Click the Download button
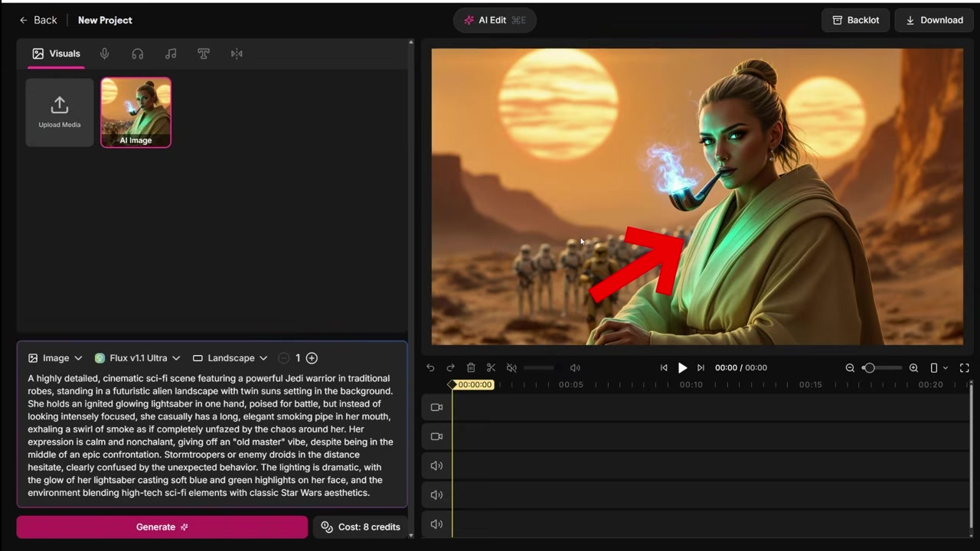This screenshot has height=551, width=980. [934, 20]
